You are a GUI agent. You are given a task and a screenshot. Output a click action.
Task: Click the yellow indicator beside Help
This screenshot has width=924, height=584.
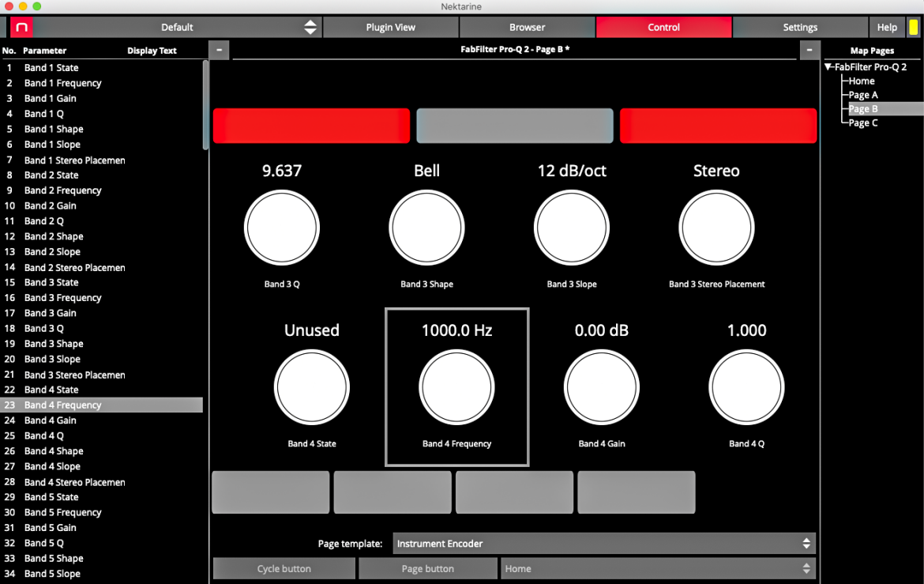[x=913, y=27]
